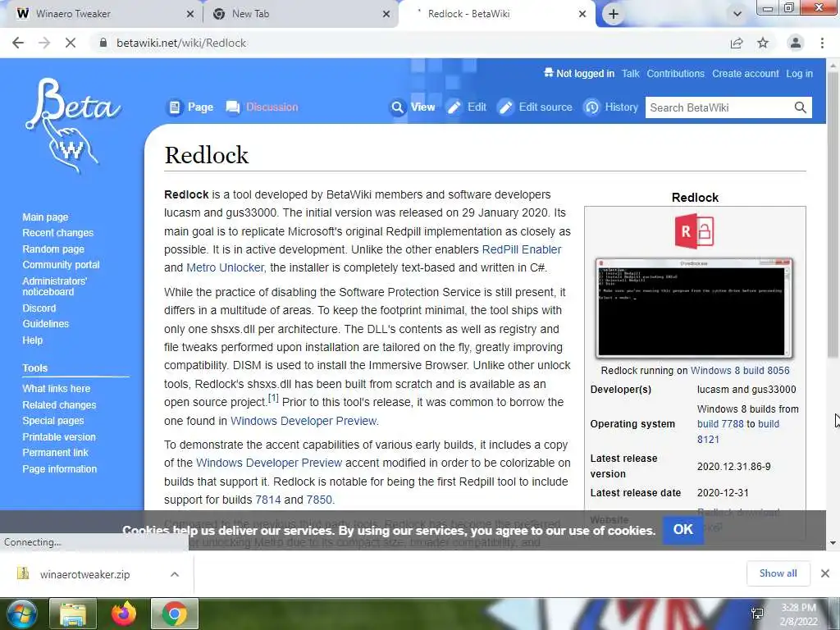The height and width of the screenshot is (630, 840).
Task: Click the site lock padlock icon
Action: tap(103, 43)
